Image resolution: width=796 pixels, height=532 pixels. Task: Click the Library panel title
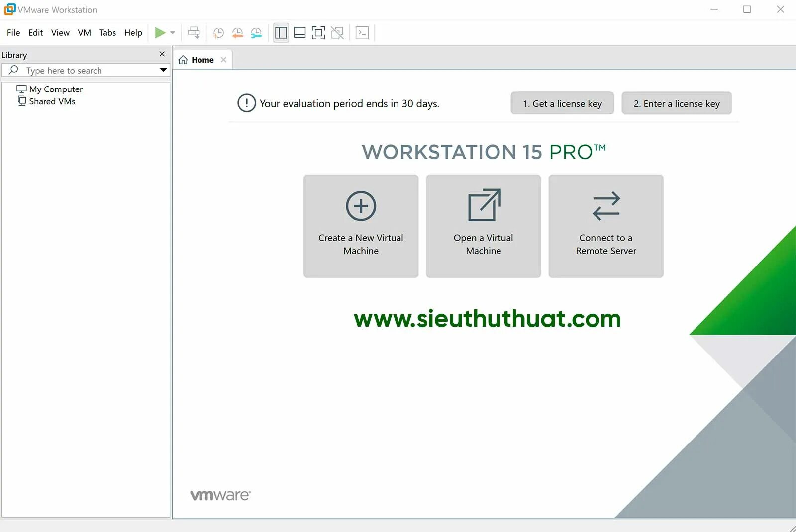pos(14,55)
